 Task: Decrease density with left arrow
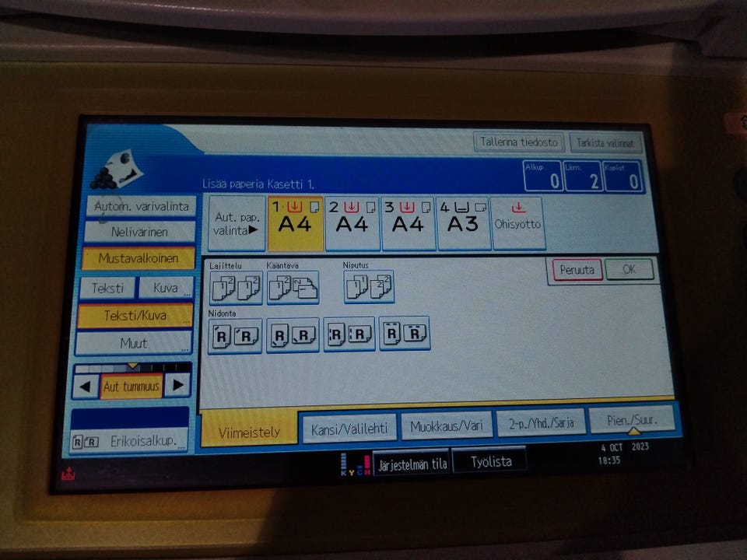86,387
